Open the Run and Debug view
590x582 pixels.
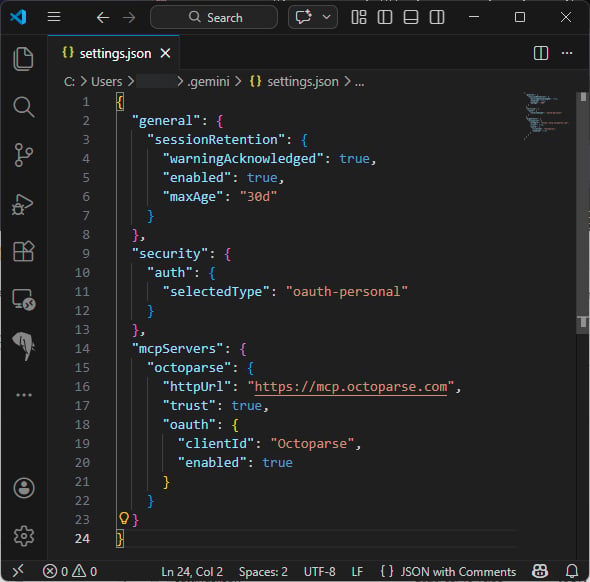[x=23, y=205]
